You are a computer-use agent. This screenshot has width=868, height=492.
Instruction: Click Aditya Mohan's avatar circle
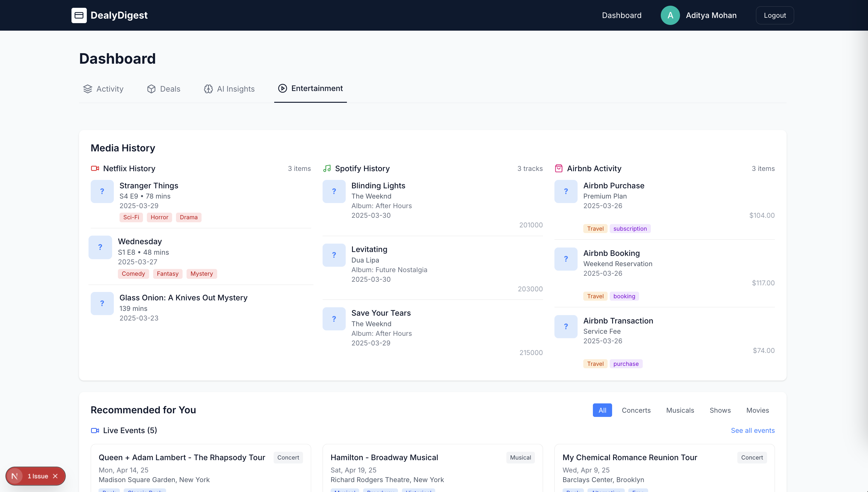tap(670, 15)
